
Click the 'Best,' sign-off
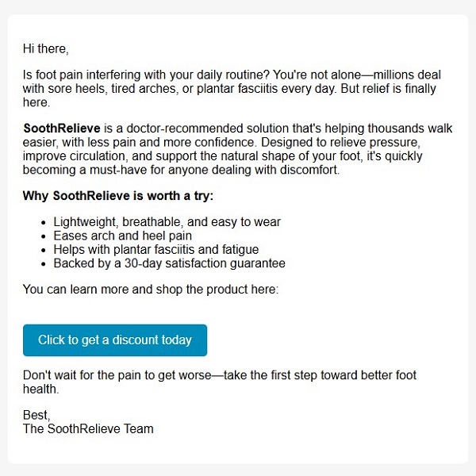pyautogui.click(x=36, y=415)
